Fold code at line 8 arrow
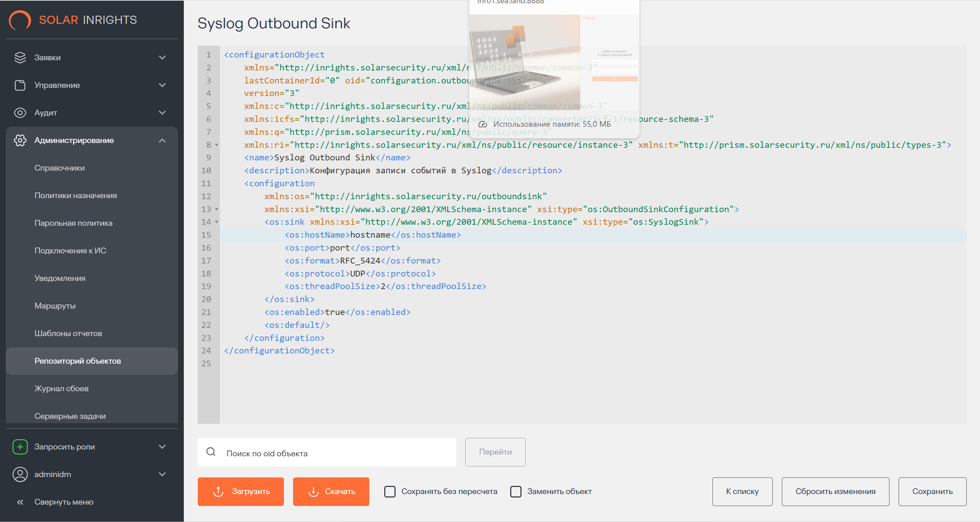Viewport: 980px width, 522px height. 217,145
